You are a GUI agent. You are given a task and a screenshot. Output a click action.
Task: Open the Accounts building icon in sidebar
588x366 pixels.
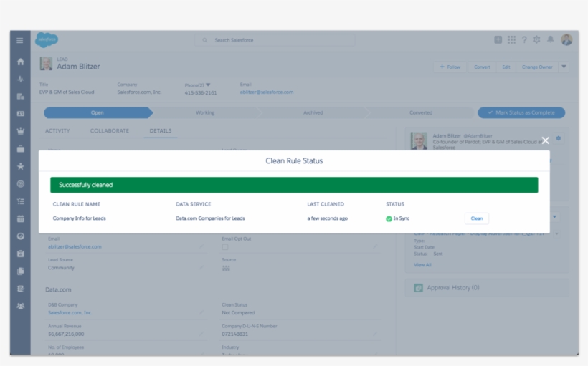click(20, 96)
